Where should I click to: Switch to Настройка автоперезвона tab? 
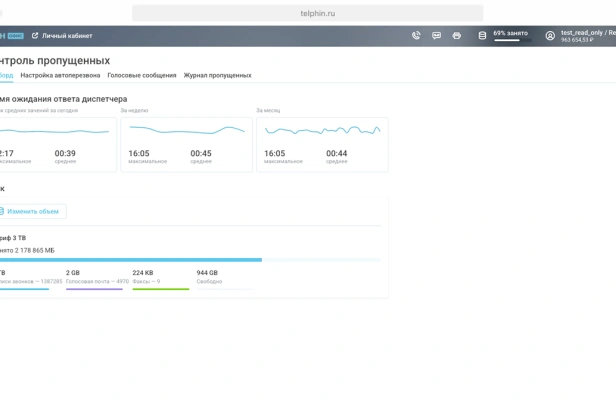(60, 75)
